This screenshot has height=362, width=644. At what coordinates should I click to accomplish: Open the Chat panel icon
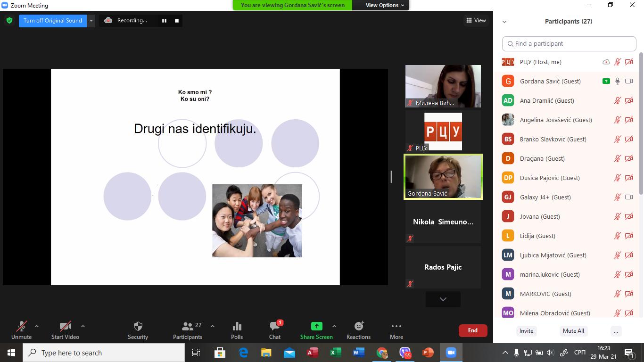point(275,327)
